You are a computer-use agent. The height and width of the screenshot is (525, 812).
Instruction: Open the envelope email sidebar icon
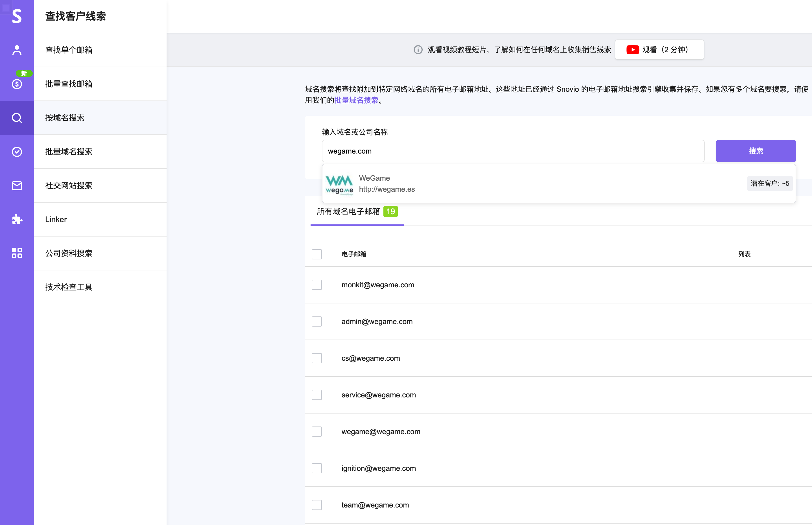coord(17,185)
